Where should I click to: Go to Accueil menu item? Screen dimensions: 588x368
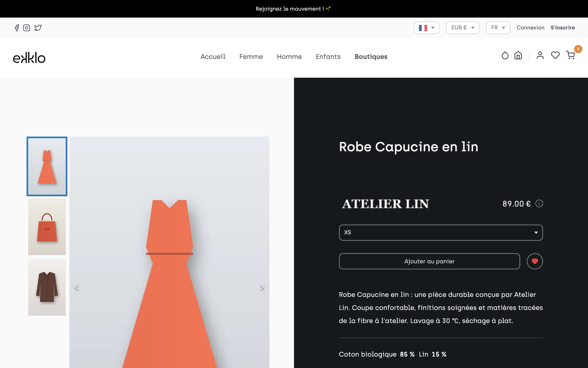coord(213,57)
